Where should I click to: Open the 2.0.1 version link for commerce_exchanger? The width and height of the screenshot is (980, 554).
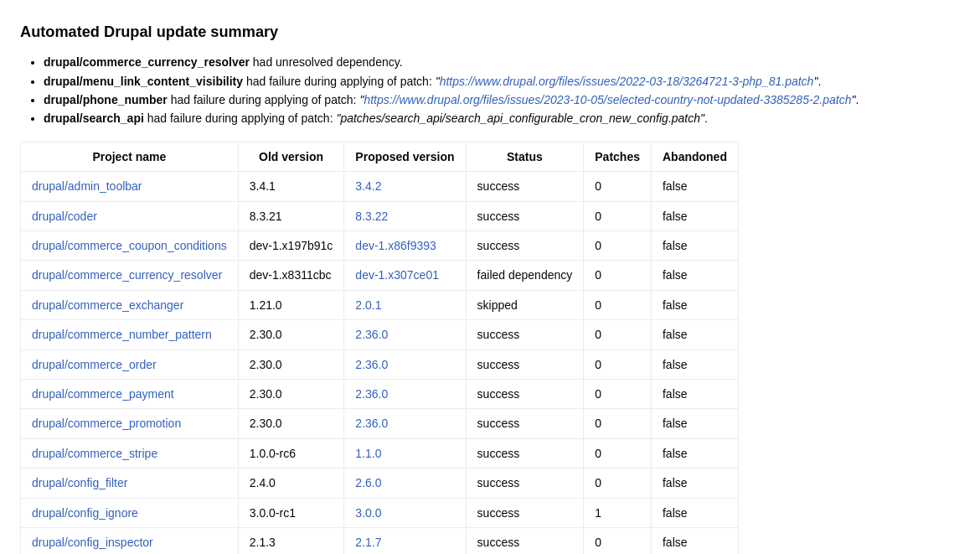pyautogui.click(x=368, y=305)
